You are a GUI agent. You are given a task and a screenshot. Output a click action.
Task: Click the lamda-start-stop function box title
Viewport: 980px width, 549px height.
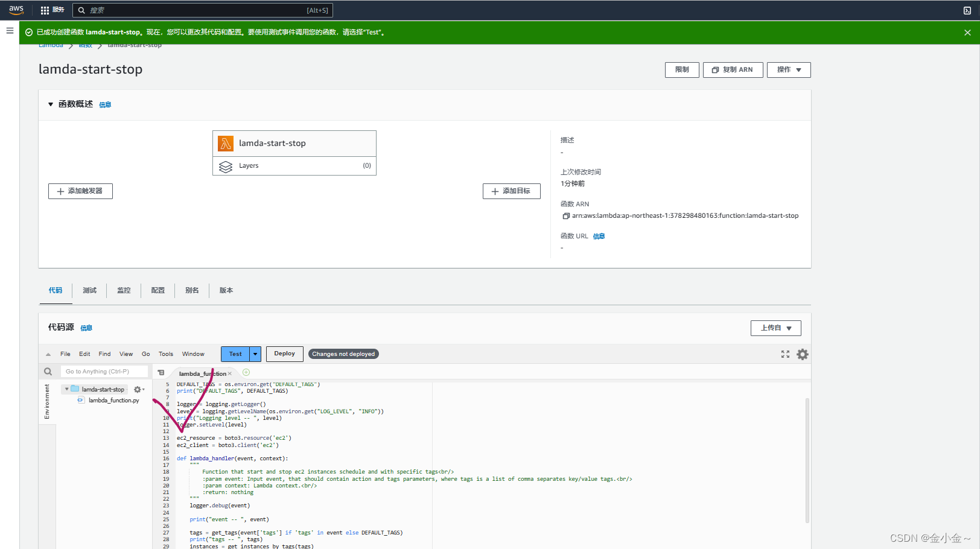click(272, 144)
